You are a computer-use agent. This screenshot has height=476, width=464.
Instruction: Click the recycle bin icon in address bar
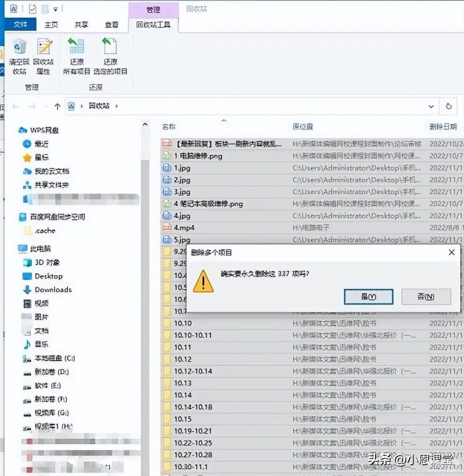pos(71,106)
